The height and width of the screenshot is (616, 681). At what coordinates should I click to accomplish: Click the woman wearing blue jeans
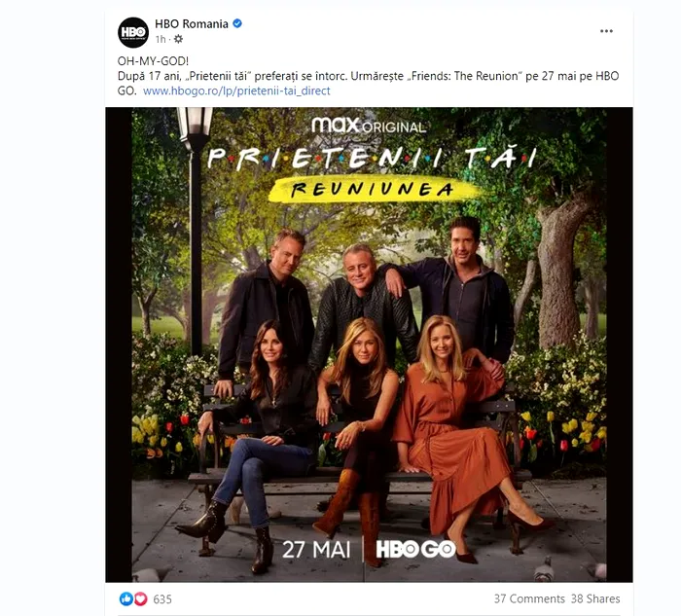[256, 443]
